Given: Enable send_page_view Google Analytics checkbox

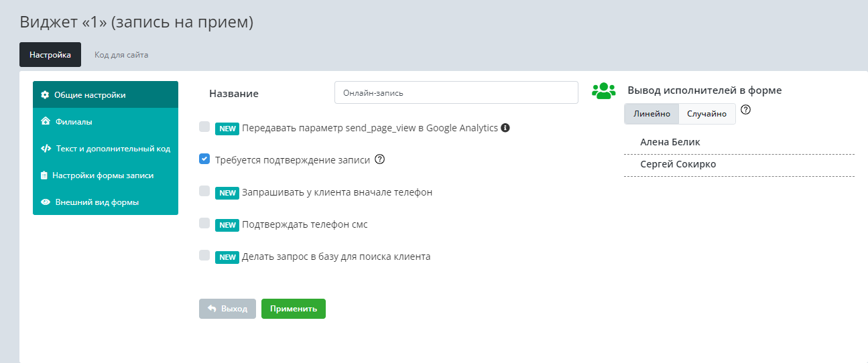Looking at the screenshot, I should 204,127.
